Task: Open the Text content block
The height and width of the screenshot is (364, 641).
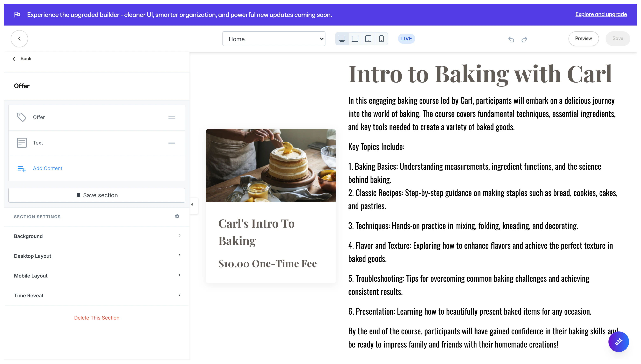Action: (38, 143)
